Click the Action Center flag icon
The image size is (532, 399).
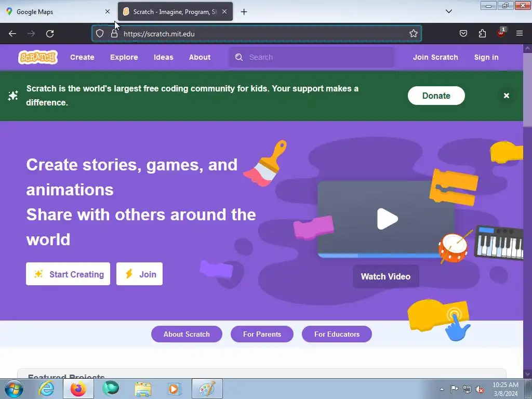click(x=454, y=389)
